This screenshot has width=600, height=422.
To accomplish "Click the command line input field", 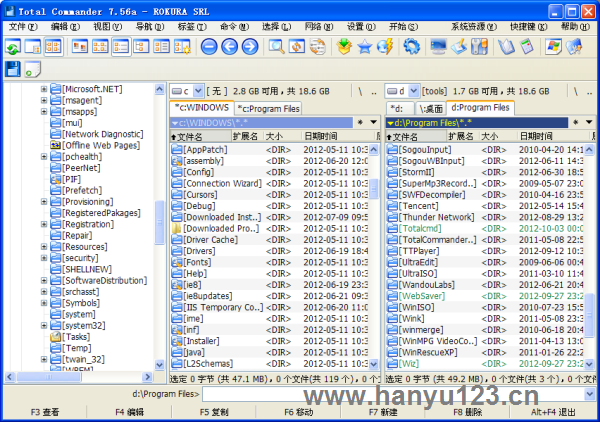I will (394, 393).
